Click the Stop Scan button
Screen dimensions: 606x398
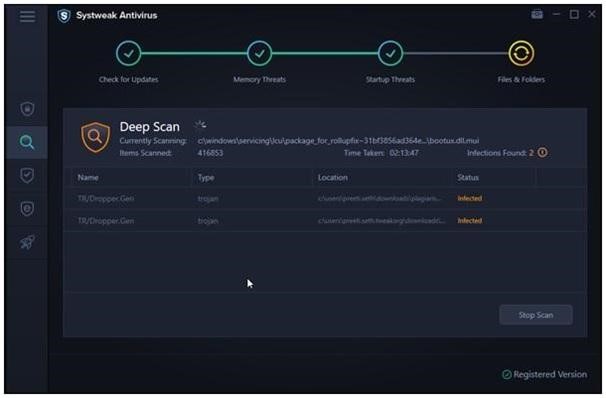tap(536, 315)
